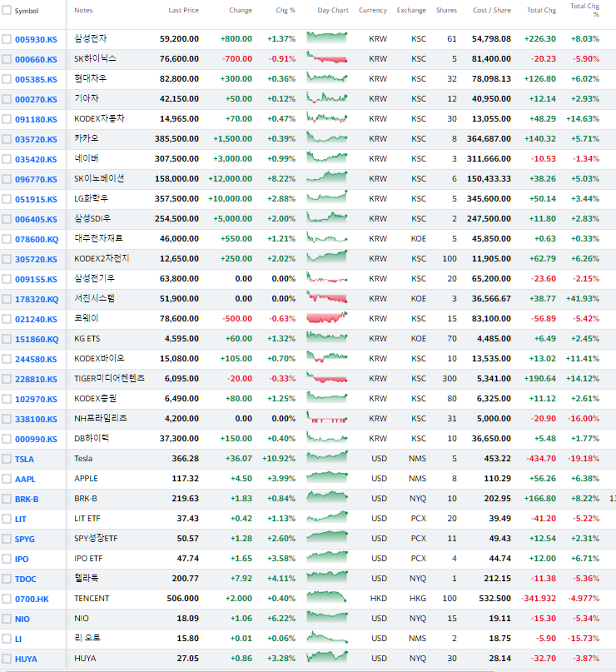Open the SPYG symbol link
The height and width of the screenshot is (672, 616).
click(24, 539)
